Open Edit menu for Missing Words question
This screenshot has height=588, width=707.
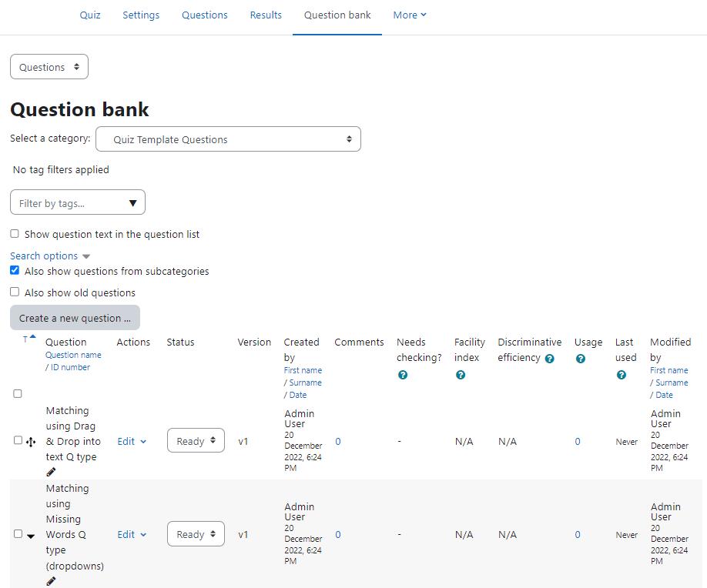tap(132, 535)
